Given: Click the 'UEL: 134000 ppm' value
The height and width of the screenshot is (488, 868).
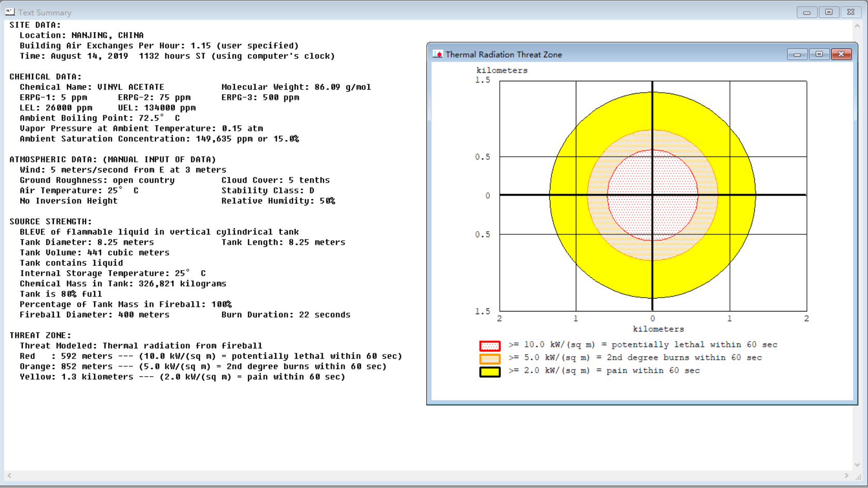Looking at the screenshot, I should (x=157, y=108).
